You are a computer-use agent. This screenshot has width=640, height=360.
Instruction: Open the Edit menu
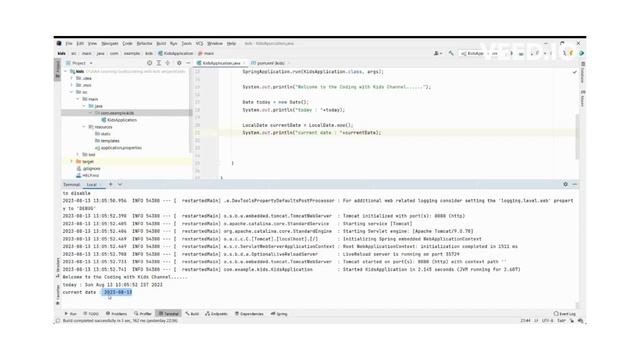click(80, 43)
